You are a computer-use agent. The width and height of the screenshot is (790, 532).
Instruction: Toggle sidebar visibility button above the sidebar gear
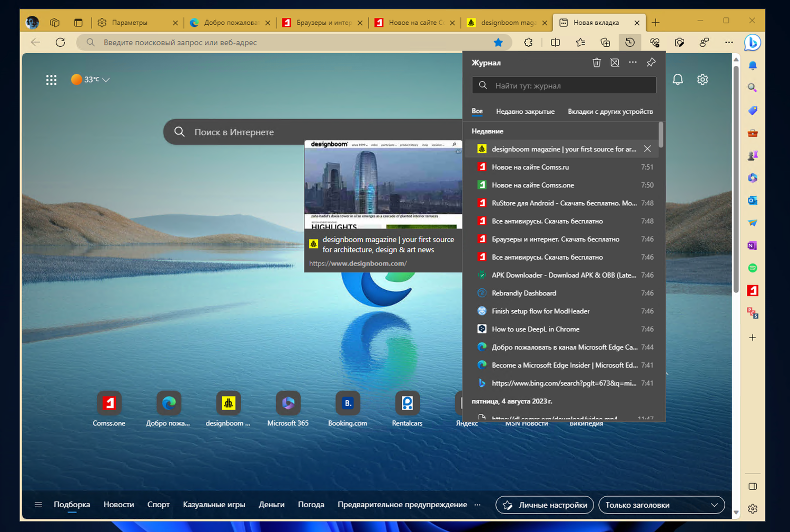tap(753, 486)
